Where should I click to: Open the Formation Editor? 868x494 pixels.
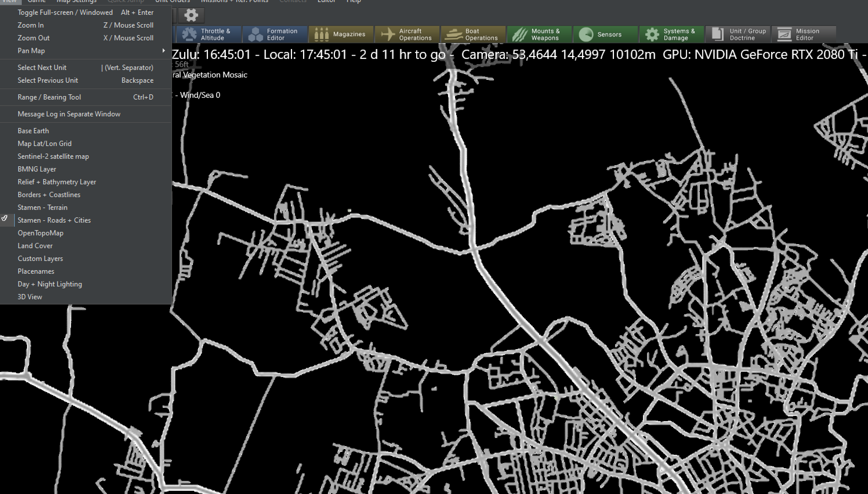click(275, 34)
